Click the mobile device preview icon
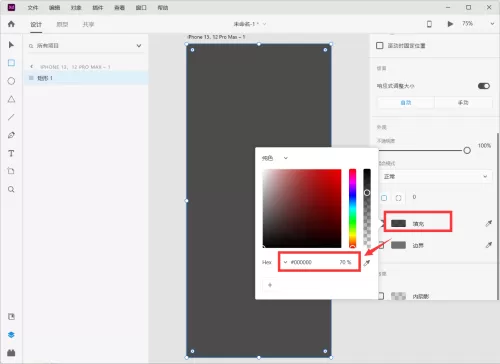Image resolution: width=500 pixels, height=364 pixels. pyautogui.click(x=429, y=24)
